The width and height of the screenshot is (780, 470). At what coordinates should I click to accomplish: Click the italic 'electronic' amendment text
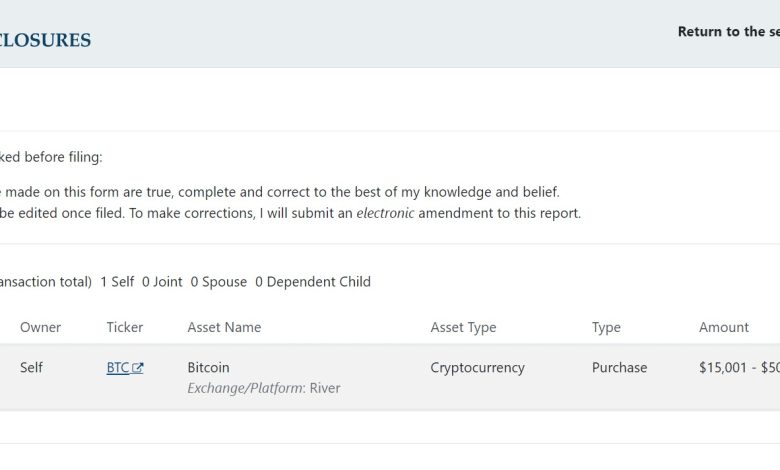385,213
